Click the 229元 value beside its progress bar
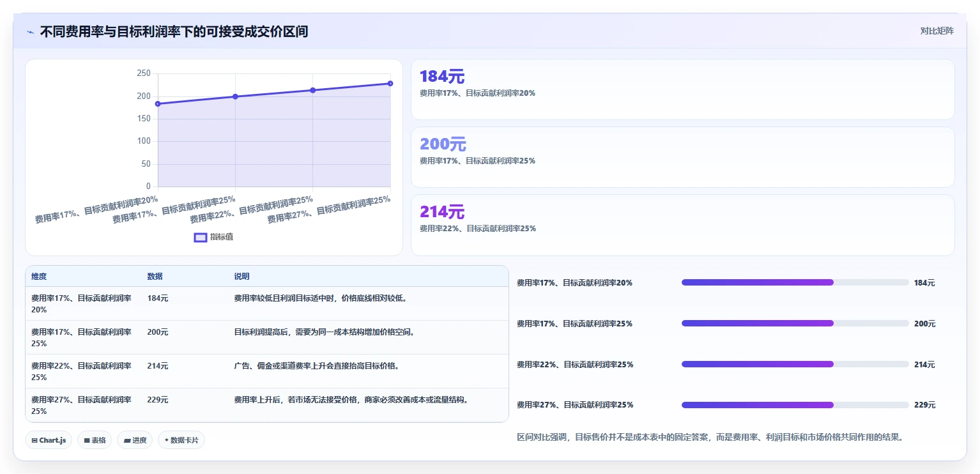Image resolution: width=980 pixels, height=474 pixels. (924, 405)
